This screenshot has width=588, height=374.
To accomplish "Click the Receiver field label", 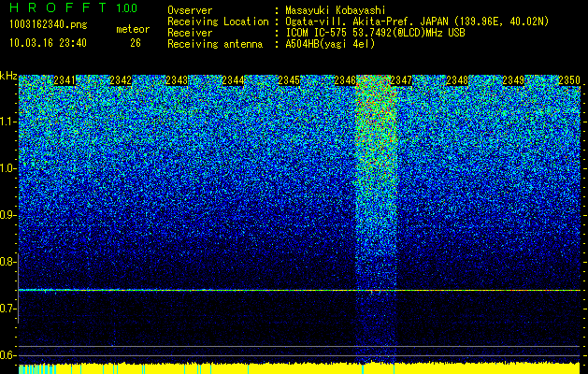I will click(190, 33).
